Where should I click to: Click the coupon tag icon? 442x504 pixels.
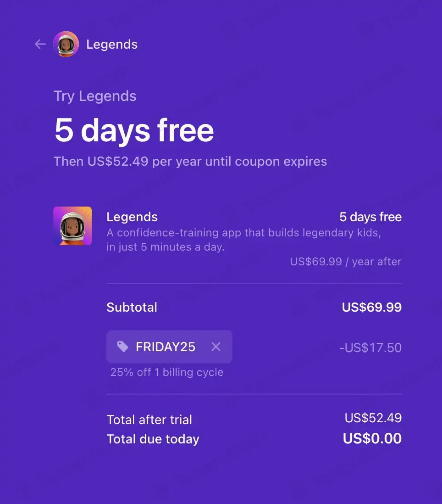click(x=122, y=347)
